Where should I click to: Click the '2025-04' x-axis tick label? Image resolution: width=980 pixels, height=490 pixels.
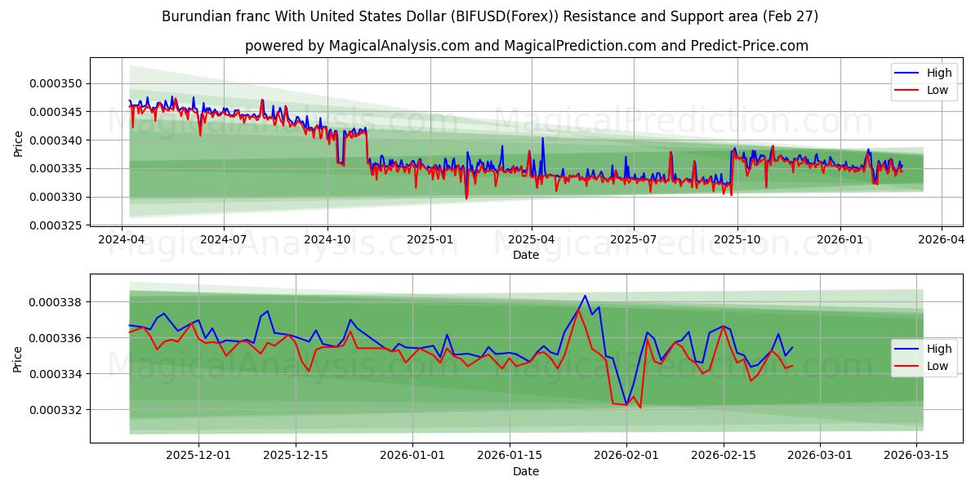tap(532, 240)
